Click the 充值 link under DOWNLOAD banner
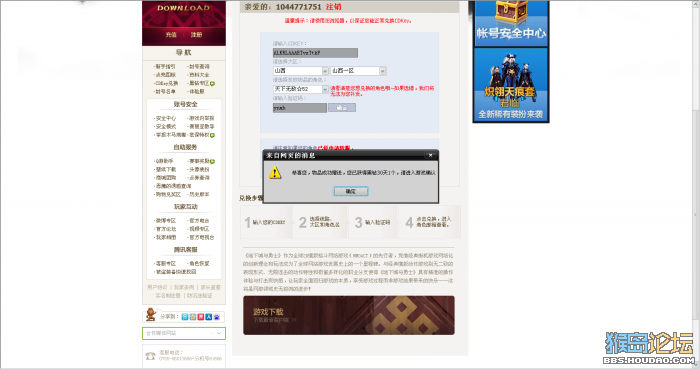 171,34
